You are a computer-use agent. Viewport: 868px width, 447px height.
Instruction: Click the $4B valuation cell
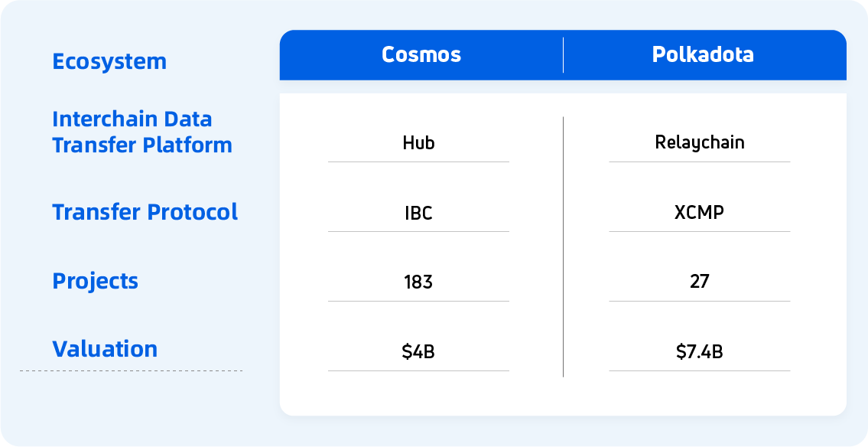click(x=418, y=352)
